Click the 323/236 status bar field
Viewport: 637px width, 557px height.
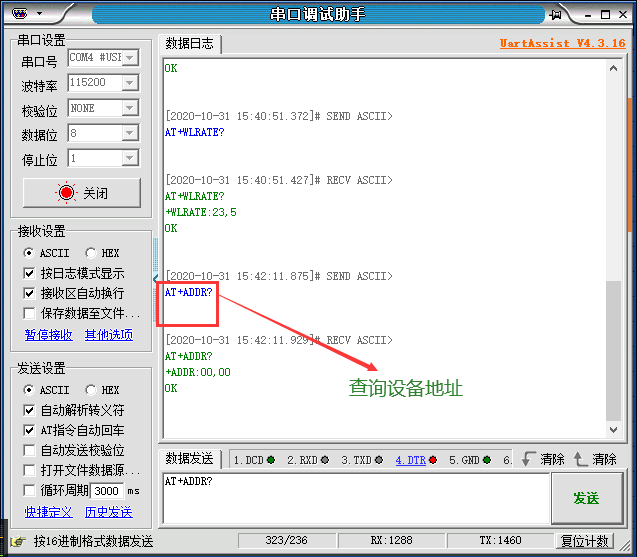[x=286, y=541]
